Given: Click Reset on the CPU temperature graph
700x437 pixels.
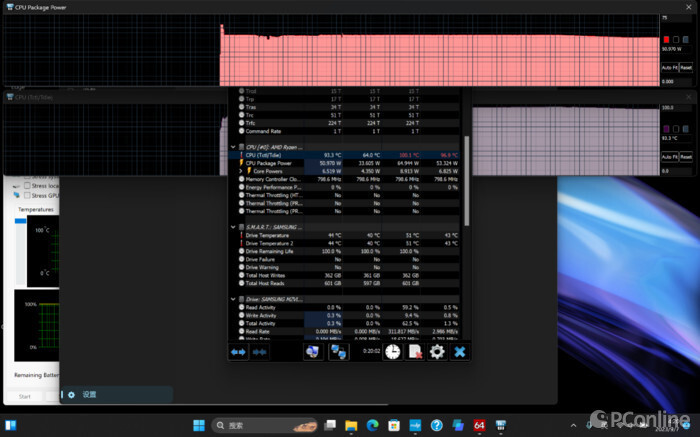Looking at the screenshot, I should tap(686, 157).
